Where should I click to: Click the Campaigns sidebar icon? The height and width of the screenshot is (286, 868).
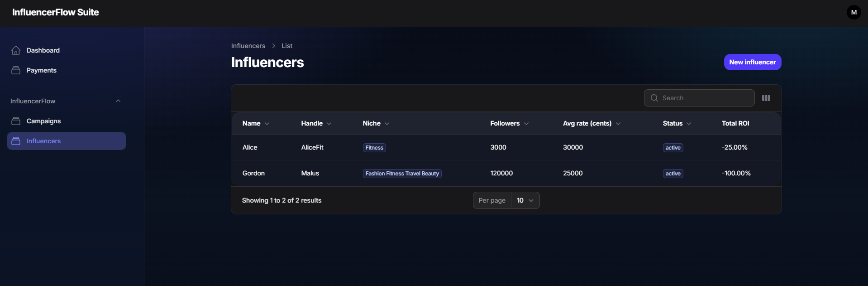point(16,121)
